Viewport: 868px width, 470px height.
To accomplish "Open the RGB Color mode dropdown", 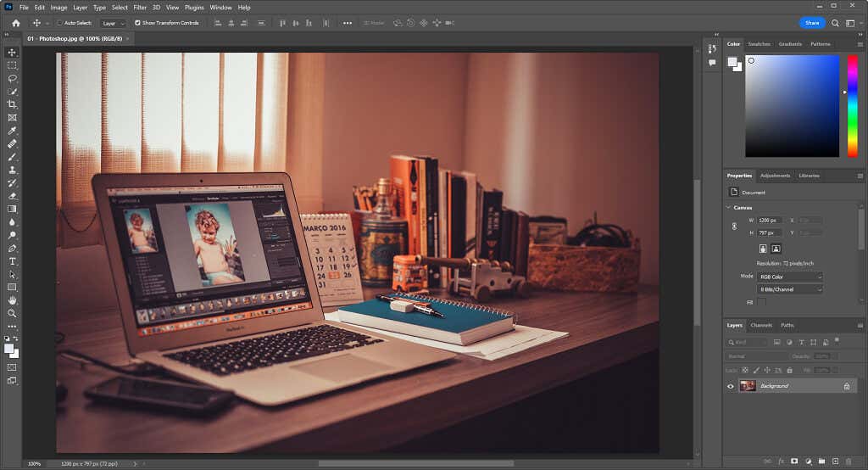I will point(790,277).
